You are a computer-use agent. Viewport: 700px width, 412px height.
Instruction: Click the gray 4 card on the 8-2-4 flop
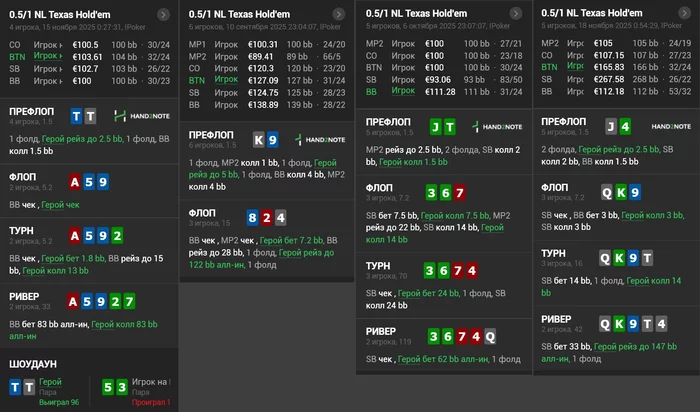tap(280, 218)
